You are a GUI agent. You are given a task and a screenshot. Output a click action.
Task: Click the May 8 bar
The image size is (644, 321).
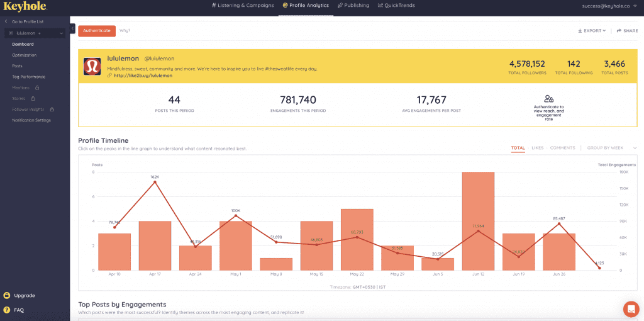tap(276, 264)
